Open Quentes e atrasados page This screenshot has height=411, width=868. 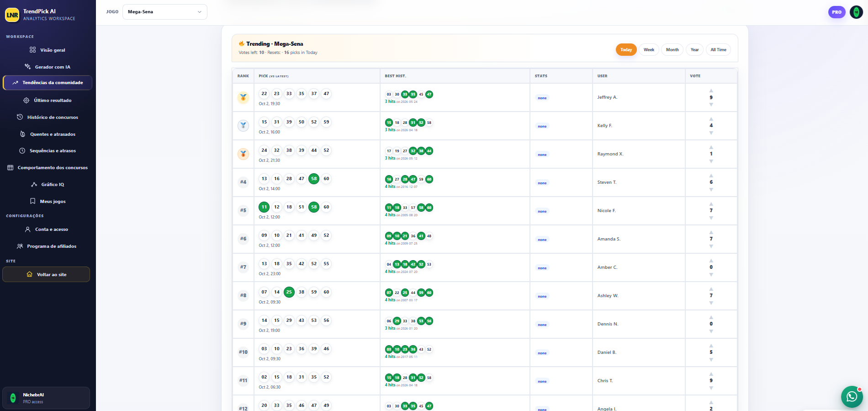48,134
